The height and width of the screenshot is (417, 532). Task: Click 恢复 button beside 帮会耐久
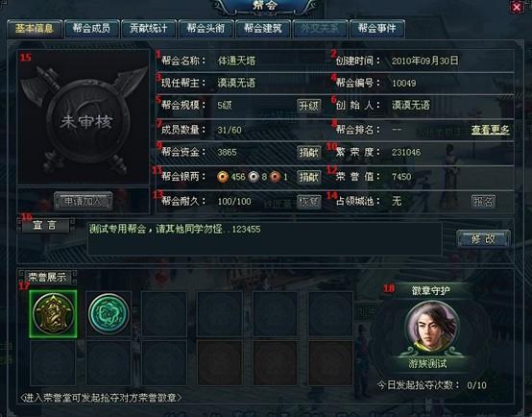(309, 202)
